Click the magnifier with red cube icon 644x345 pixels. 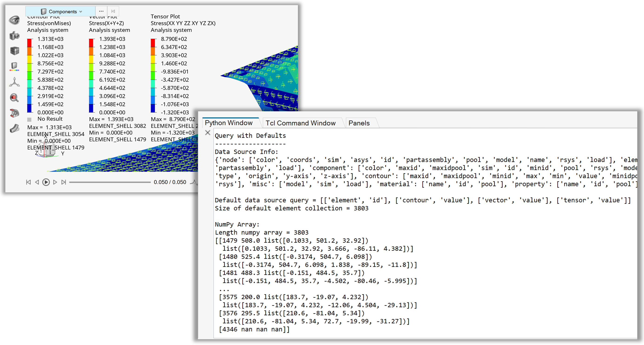pos(14,98)
